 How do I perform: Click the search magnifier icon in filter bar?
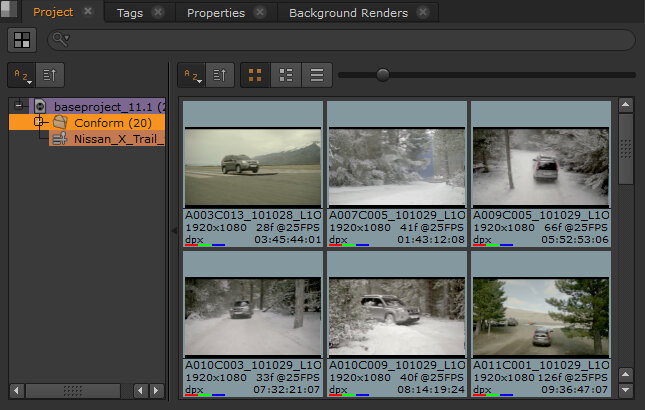pos(61,40)
